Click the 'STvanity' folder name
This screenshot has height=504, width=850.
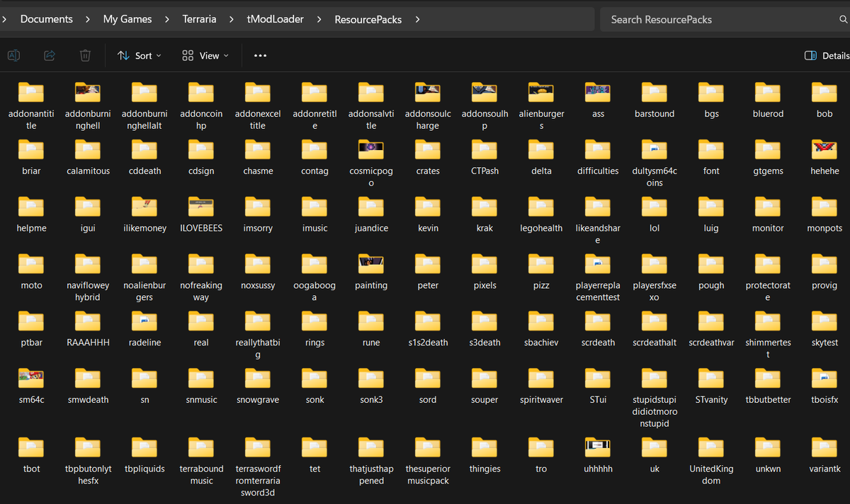[711, 399]
